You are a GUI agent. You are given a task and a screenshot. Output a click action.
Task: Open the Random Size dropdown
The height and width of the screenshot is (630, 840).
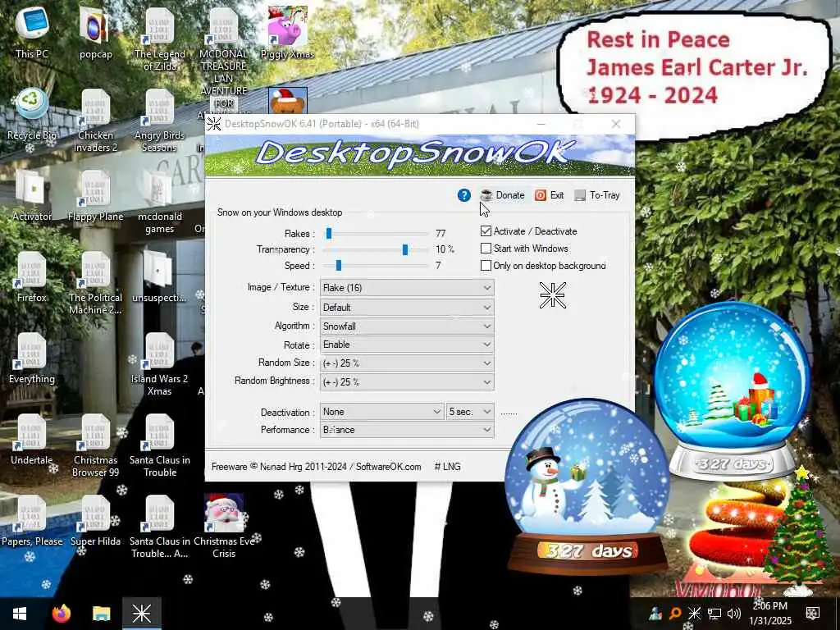click(x=407, y=363)
